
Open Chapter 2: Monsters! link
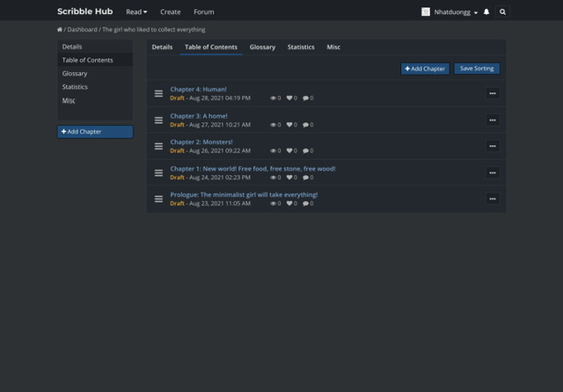tap(201, 142)
